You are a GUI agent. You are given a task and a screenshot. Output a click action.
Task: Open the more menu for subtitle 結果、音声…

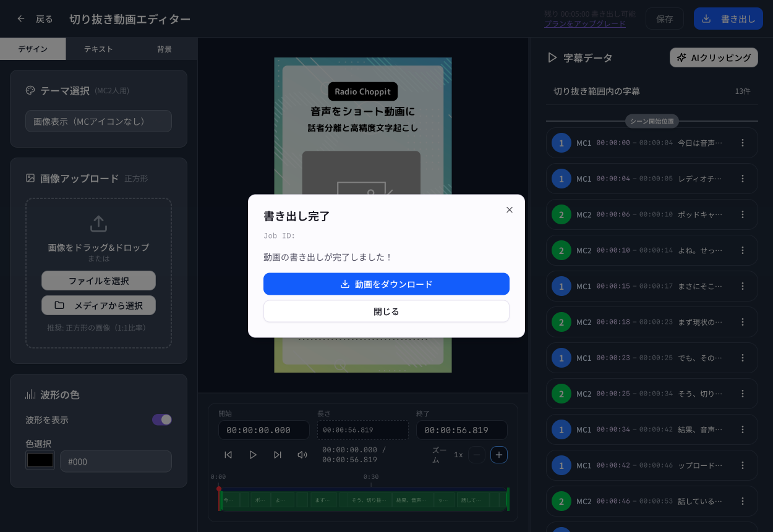coord(743,429)
